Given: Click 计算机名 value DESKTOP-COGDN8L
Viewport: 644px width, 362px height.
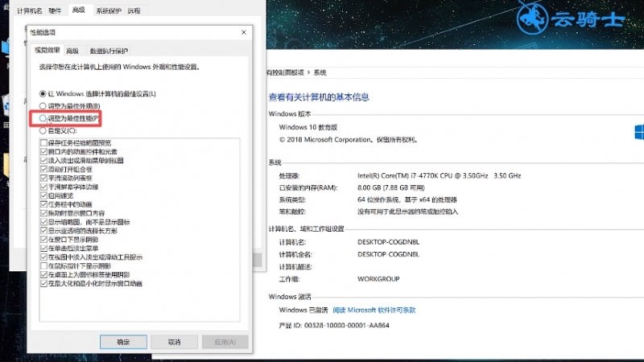Looking at the screenshot, I should point(388,242).
